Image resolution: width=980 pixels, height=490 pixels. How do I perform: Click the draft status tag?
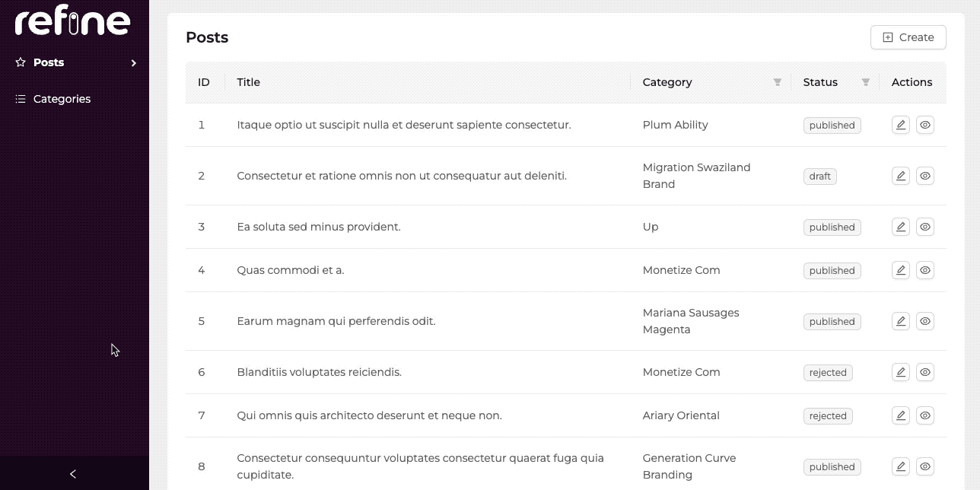(819, 177)
